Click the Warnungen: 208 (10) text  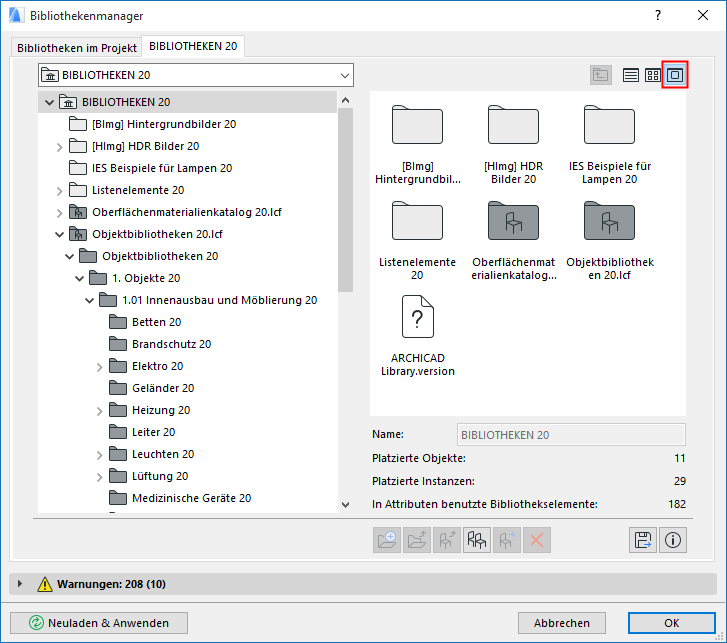(111, 584)
